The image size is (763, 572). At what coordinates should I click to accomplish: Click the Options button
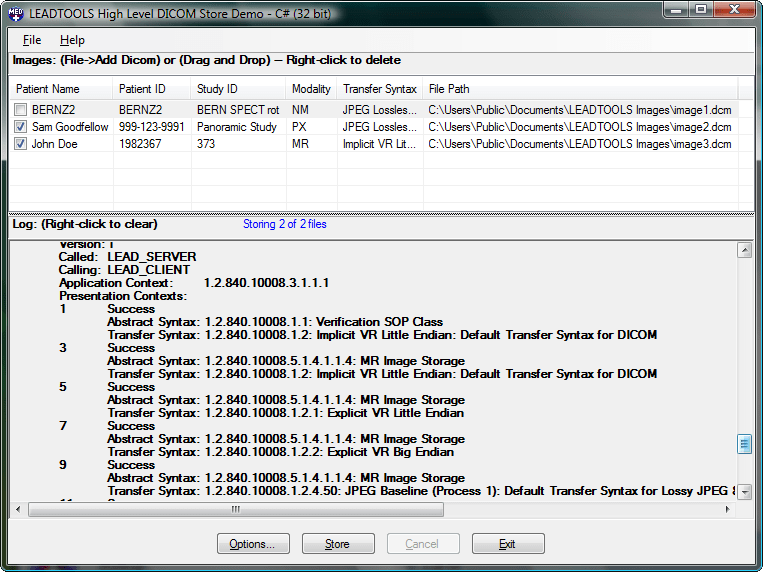click(x=252, y=544)
